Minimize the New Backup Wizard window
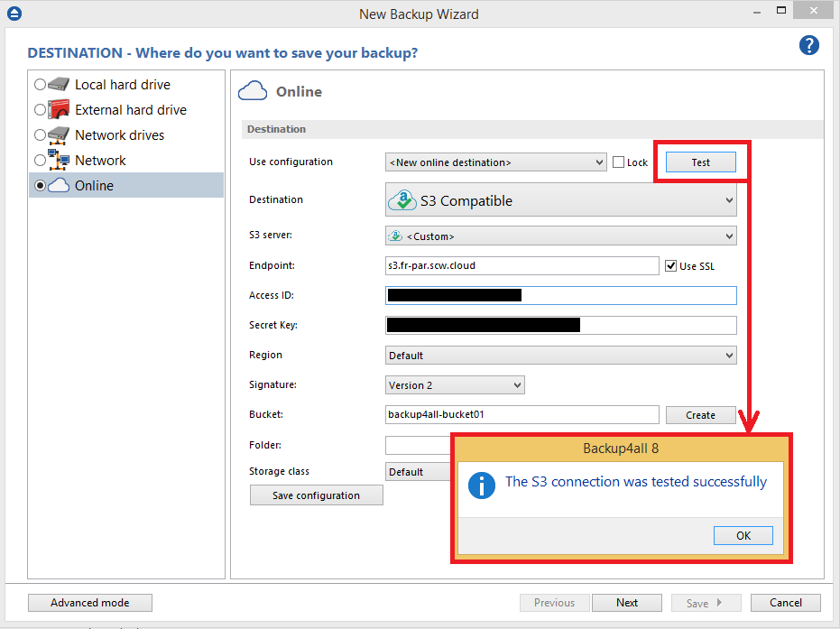 (757, 12)
